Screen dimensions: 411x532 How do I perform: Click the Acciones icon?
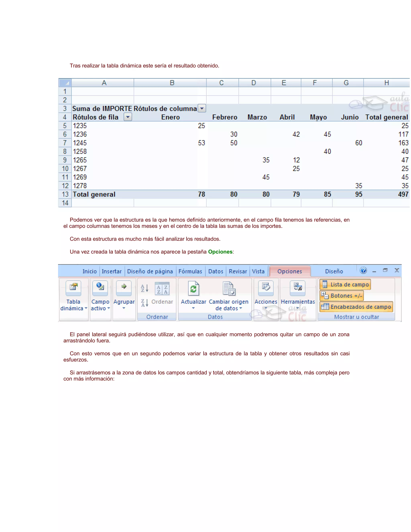pos(266,288)
